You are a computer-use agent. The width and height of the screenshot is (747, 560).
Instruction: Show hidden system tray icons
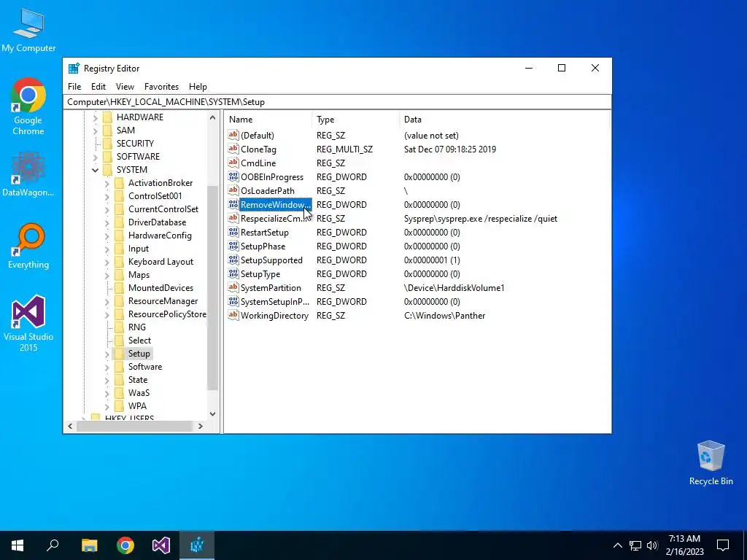(617, 545)
